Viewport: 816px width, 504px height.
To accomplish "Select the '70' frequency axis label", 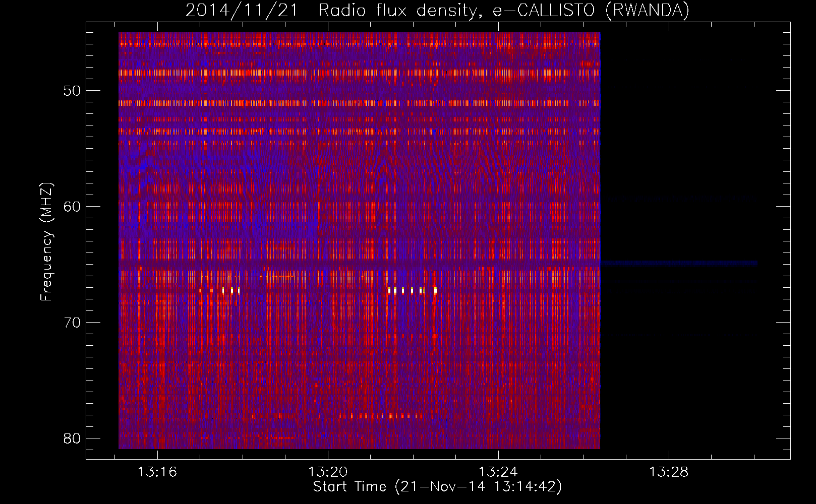I will tap(72, 323).
